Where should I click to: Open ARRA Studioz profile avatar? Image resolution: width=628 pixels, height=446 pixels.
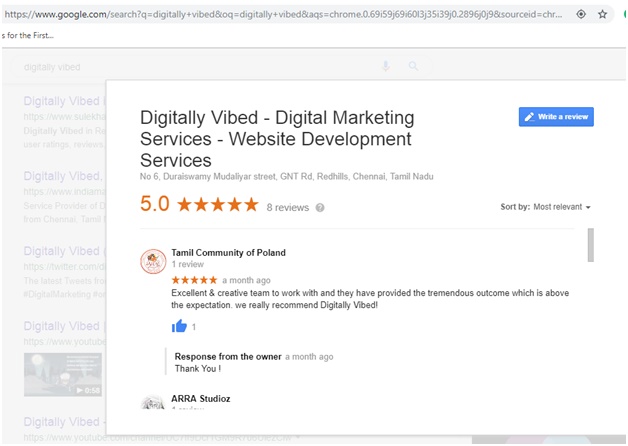(153, 402)
